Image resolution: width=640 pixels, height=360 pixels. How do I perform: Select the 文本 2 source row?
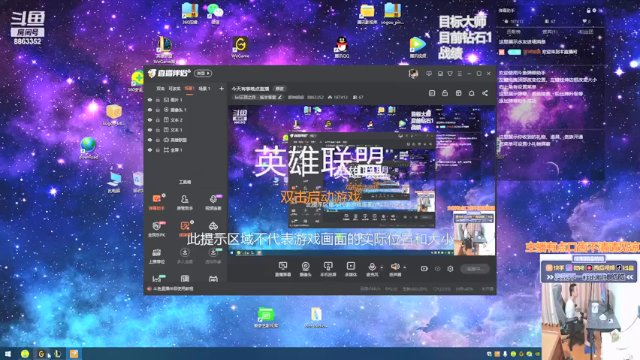(x=186, y=120)
